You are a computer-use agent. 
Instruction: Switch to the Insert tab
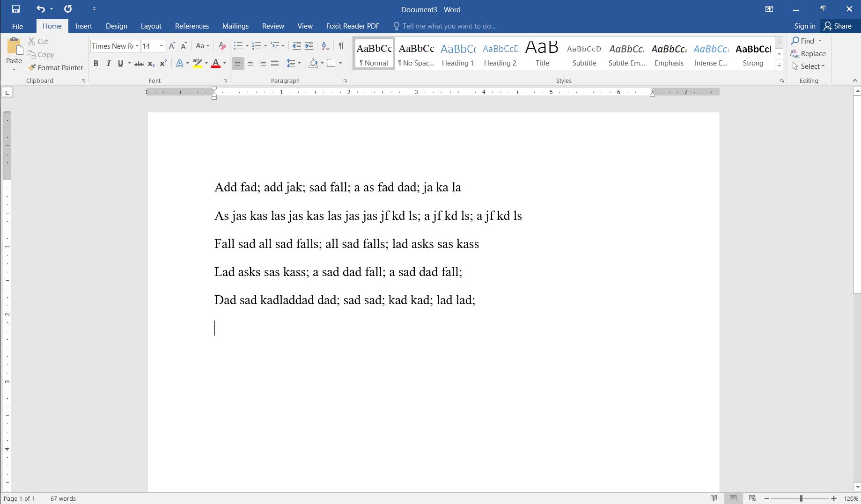(x=84, y=26)
